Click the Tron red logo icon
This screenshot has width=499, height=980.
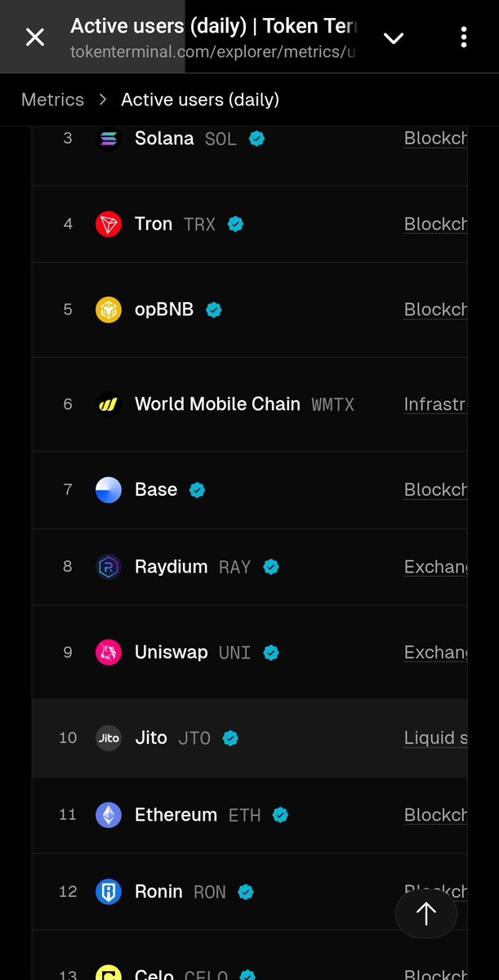click(109, 224)
